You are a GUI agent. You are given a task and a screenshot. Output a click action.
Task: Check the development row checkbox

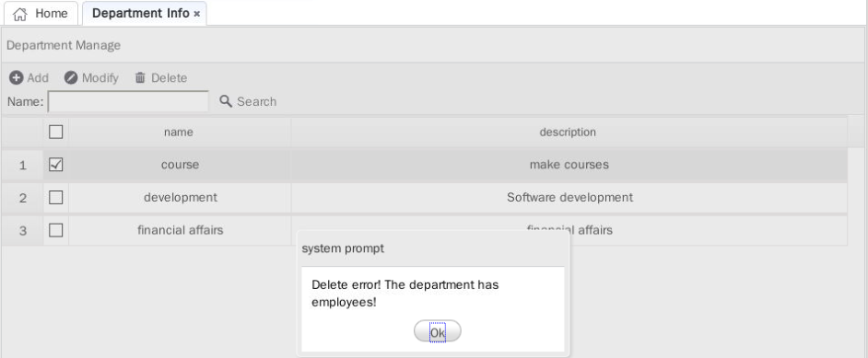click(56, 197)
